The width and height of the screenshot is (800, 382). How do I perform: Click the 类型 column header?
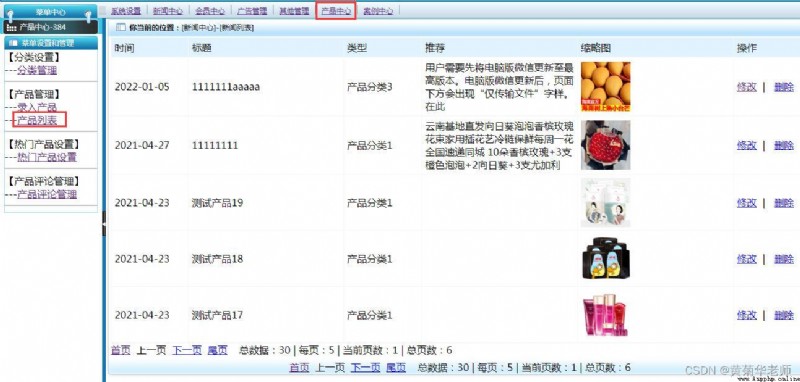pos(357,48)
